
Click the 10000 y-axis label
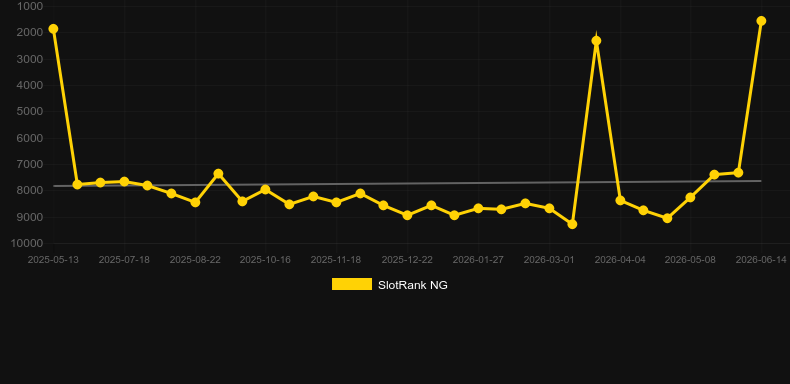pyautogui.click(x=27, y=243)
